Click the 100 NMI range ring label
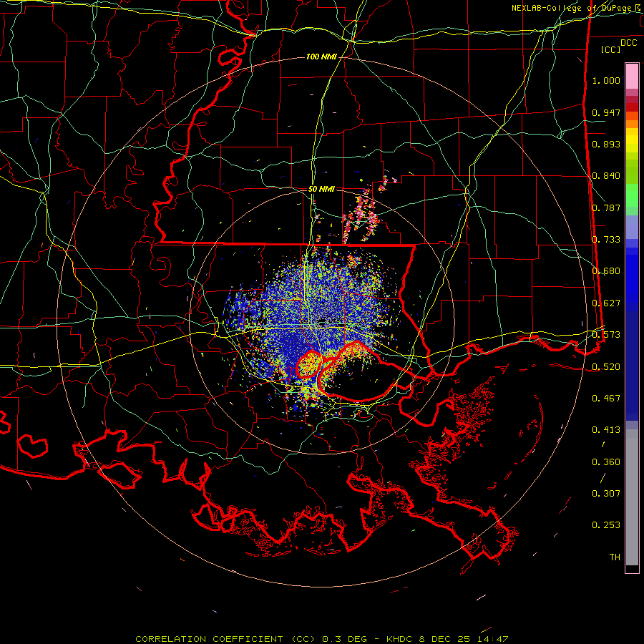 click(321, 57)
